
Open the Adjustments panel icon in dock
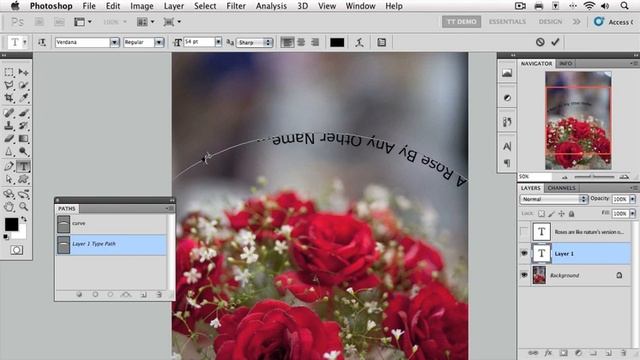[x=507, y=98]
